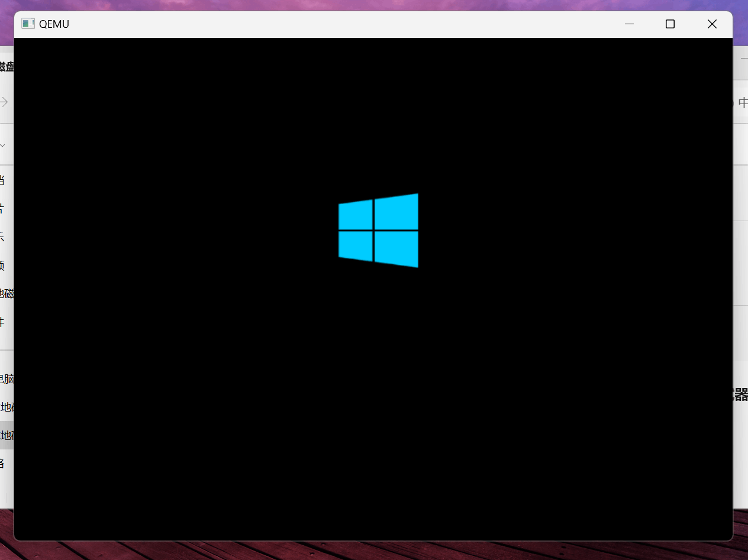Viewport: 748px width, 560px height.
Task: Click the QEMU application icon in the title bar
Action: tap(28, 24)
